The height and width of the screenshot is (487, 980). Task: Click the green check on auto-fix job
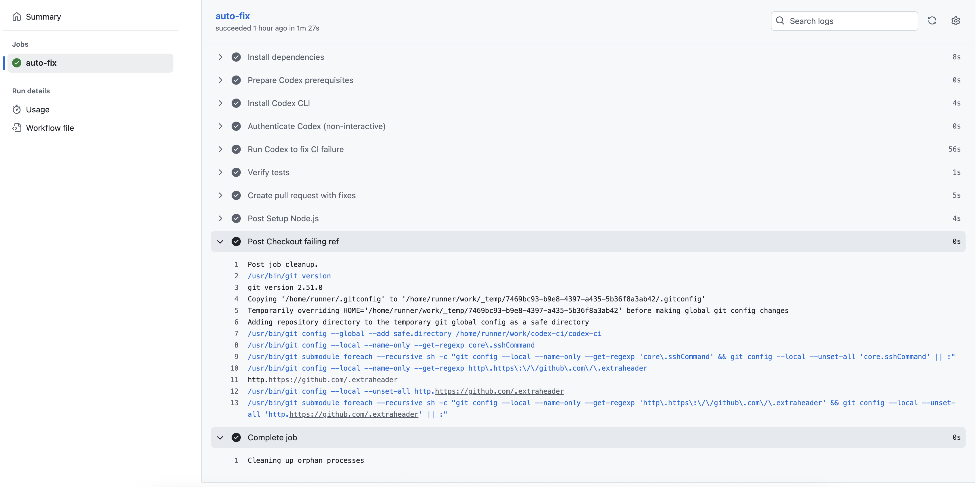[x=16, y=63]
